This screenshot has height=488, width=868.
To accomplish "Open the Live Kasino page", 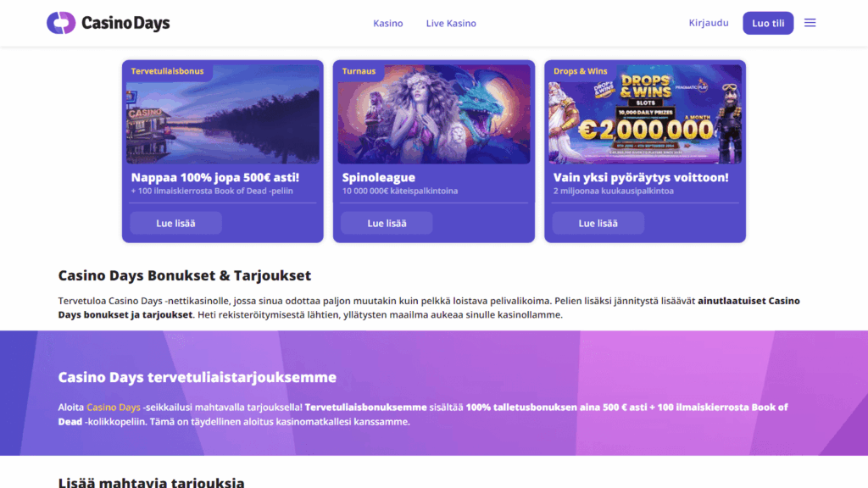I will tap(451, 24).
